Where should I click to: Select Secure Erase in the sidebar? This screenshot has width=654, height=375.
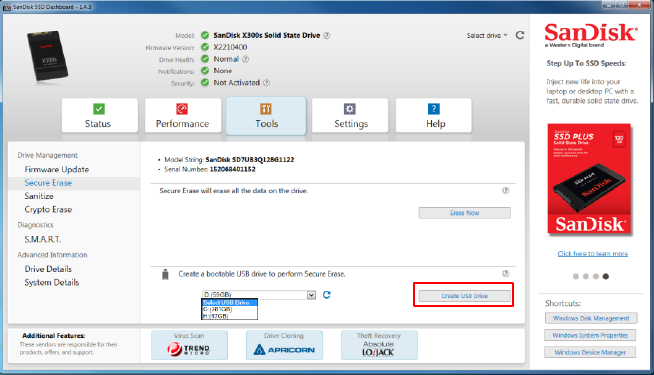click(x=48, y=183)
